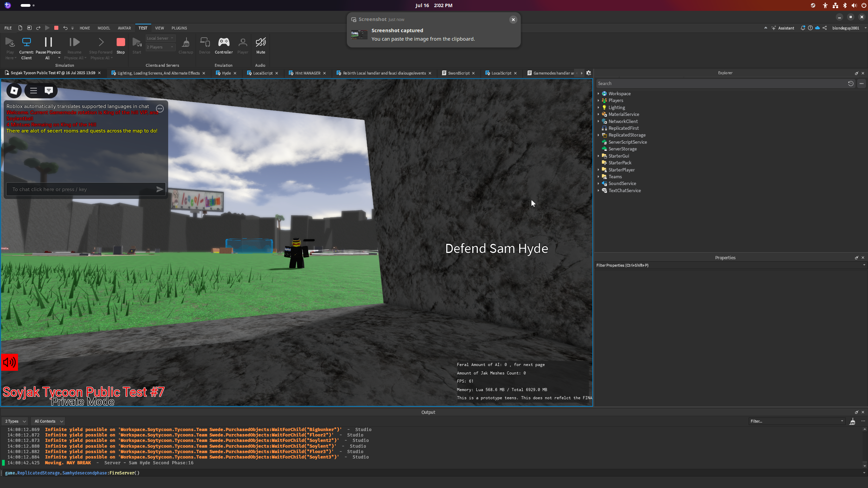Expand the Workspace tree node
This screenshot has width=868, height=488.
(x=598, y=94)
